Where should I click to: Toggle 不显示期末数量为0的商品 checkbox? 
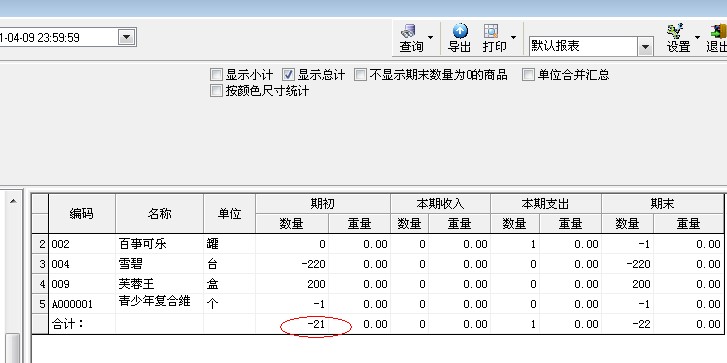point(360,75)
